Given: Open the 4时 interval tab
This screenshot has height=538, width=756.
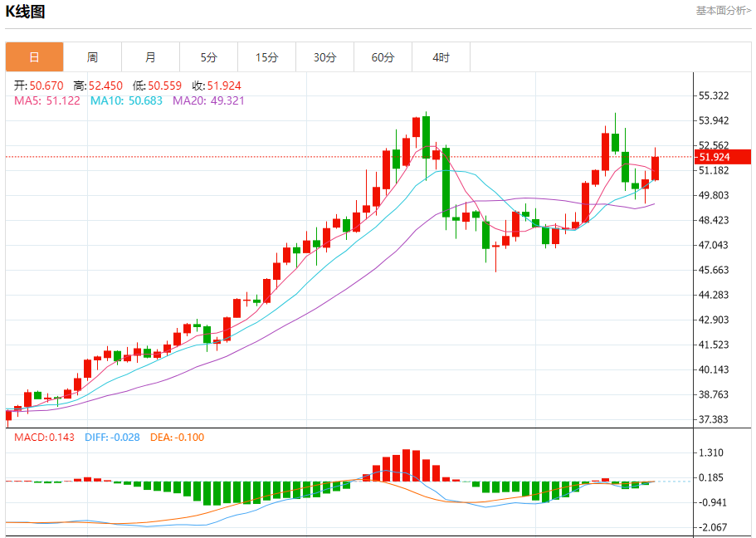Looking at the screenshot, I should coord(441,57).
